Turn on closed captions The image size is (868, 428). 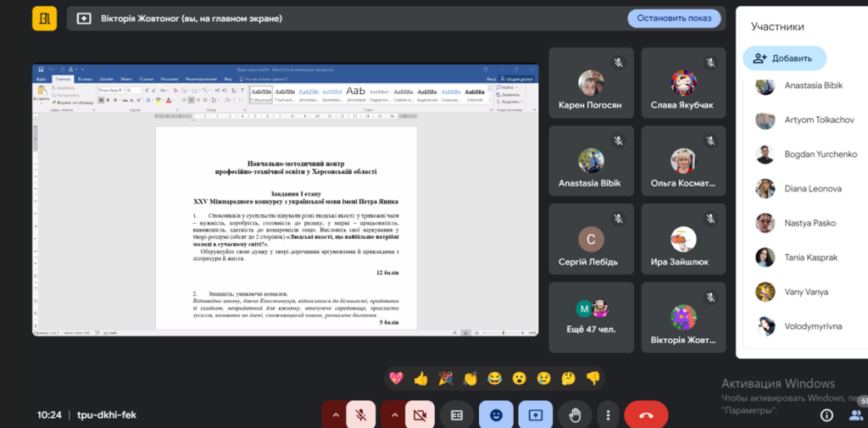click(457, 414)
